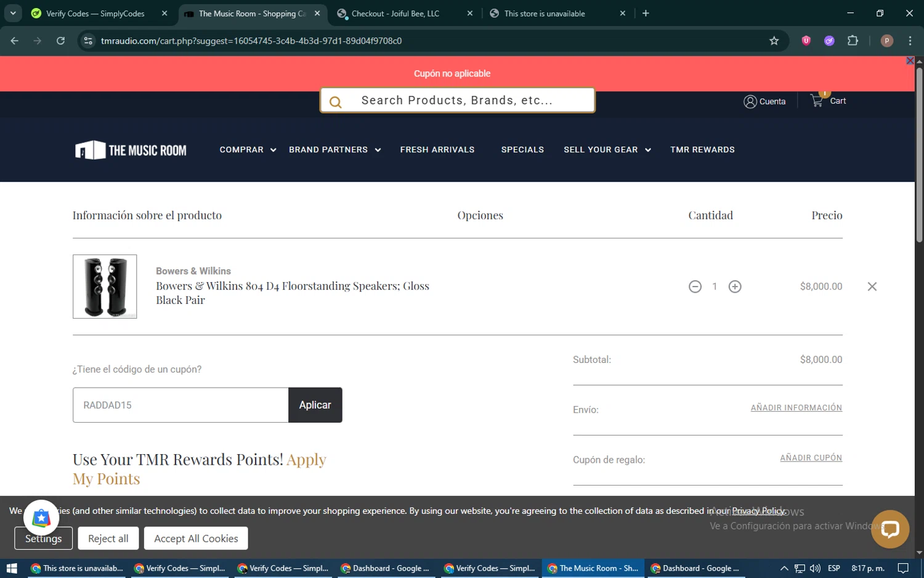924x578 pixels.
Task: Open Bowers & Wilkins 804 D4 product title
Action: point(293,293)
